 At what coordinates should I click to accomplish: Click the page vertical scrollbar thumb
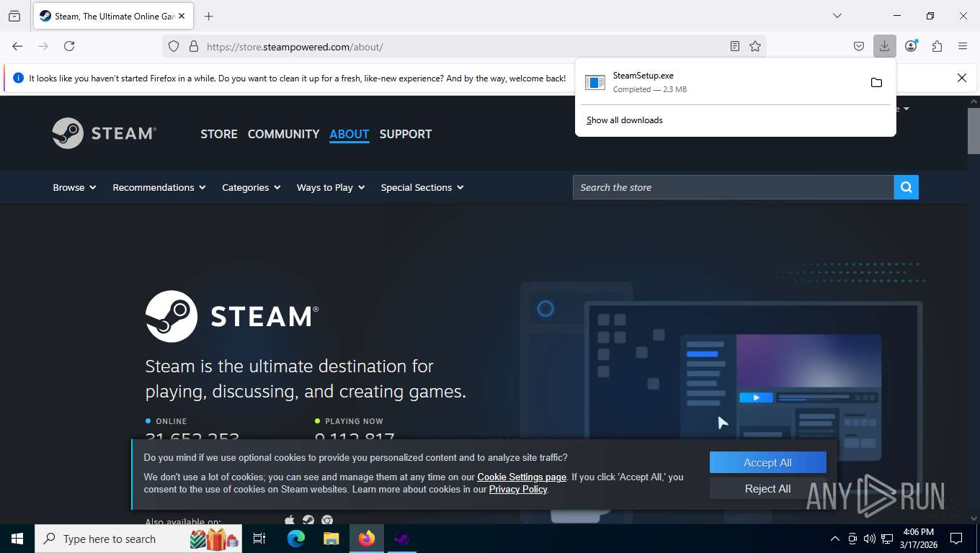(974, 131)
